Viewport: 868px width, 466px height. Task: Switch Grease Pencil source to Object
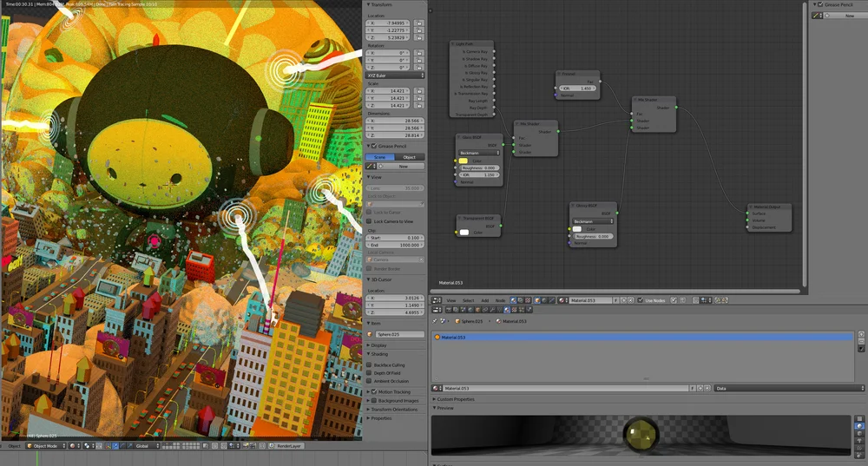click(x=409, y=157)
